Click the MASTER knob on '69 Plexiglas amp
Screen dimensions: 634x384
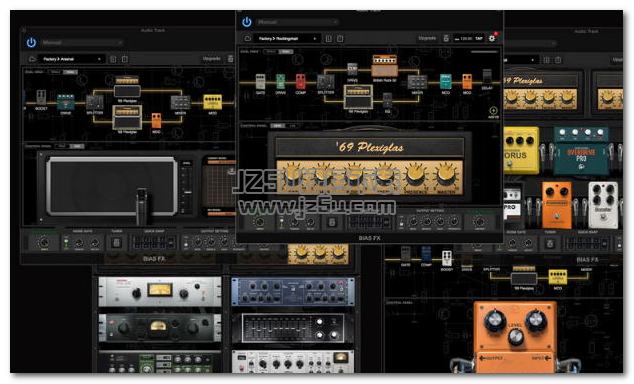click(x=446, y=175)
